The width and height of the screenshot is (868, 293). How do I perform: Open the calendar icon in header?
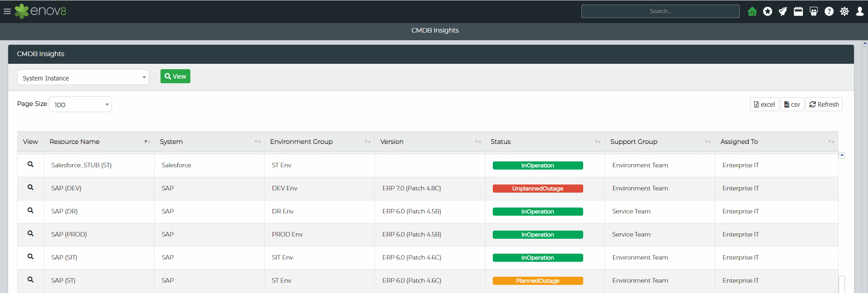pos(798,11)
